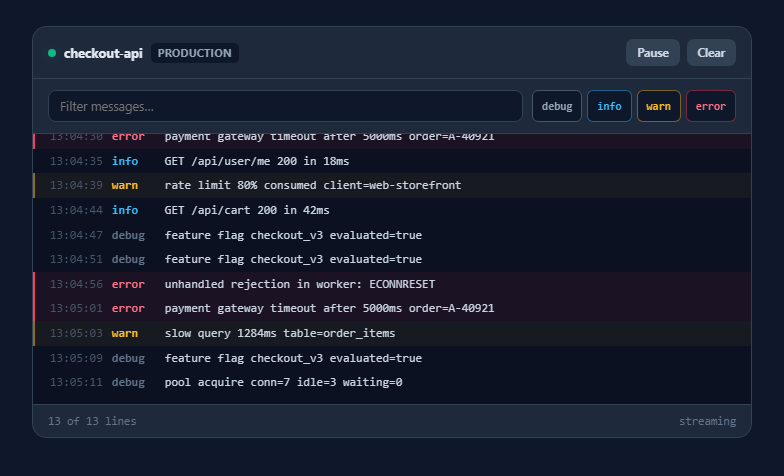This screenshot has width=784, height=476.
Task: Click the 13 of 13 lines counter
Action: pos(92,421)
